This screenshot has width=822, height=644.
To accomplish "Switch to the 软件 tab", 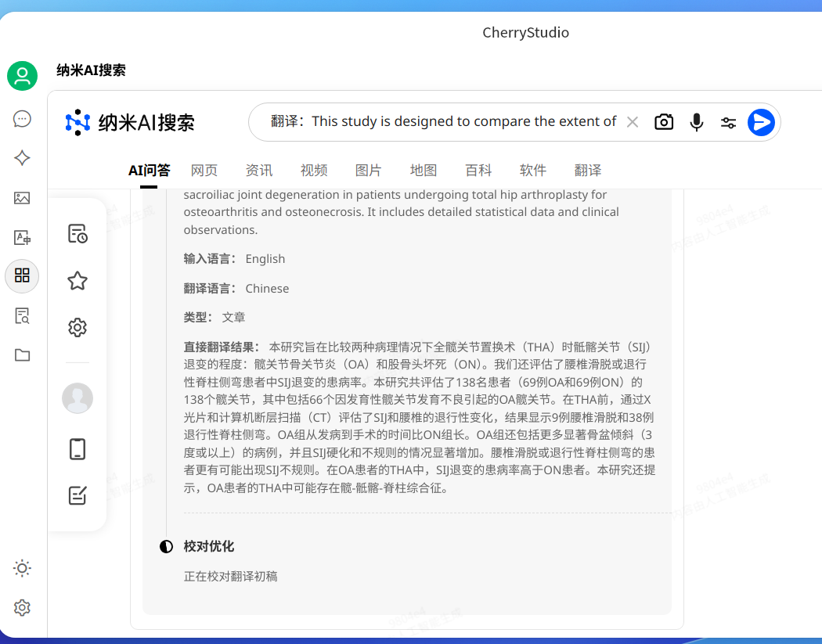I will click(532, 171).
